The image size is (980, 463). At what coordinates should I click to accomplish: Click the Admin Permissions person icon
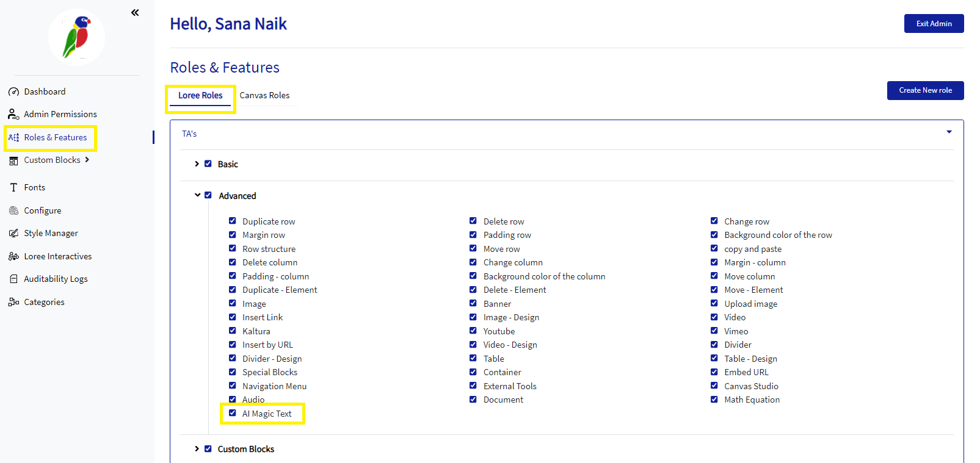click(13, 114)
